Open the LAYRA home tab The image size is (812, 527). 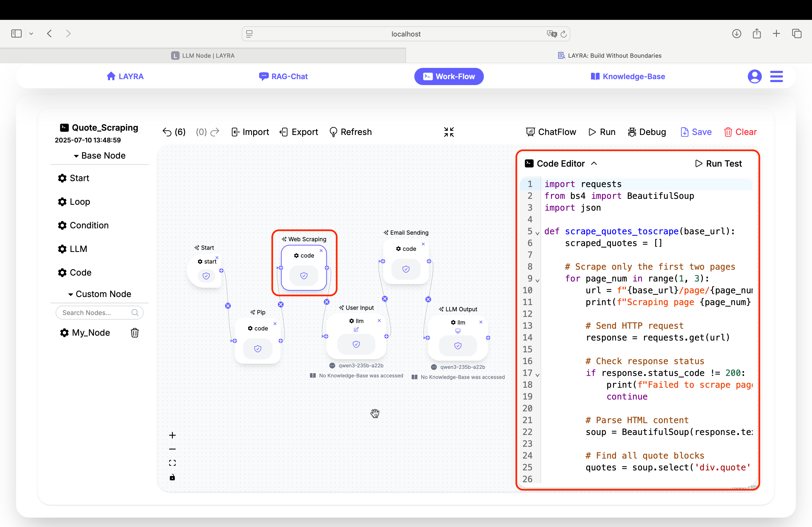coord(125,76)
